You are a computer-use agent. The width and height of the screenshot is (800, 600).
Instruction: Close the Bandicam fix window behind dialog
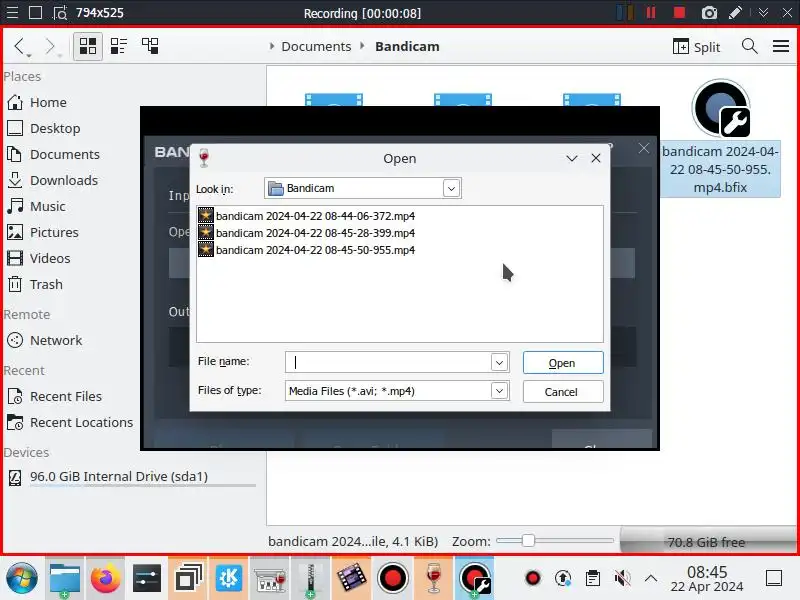pyautogui.click(x=644, y=148)
